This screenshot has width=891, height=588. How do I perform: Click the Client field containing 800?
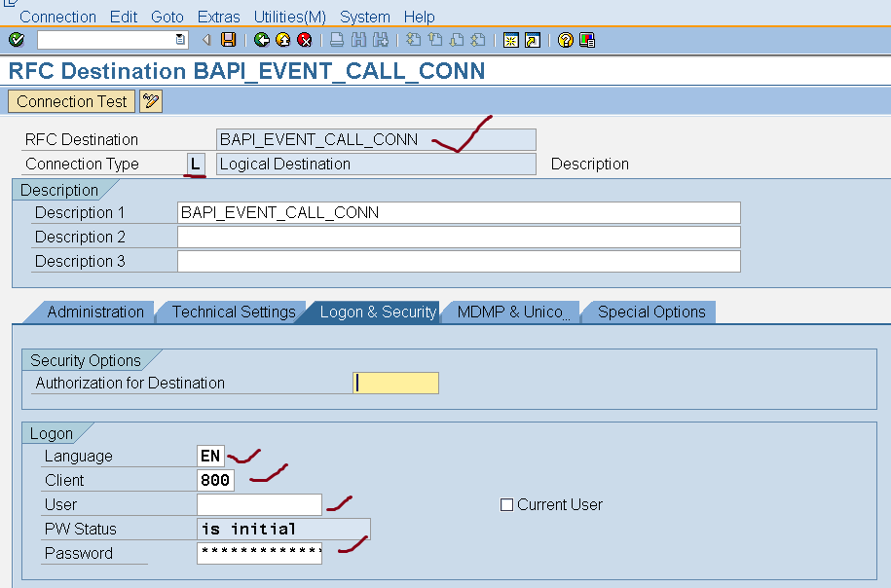215,480
